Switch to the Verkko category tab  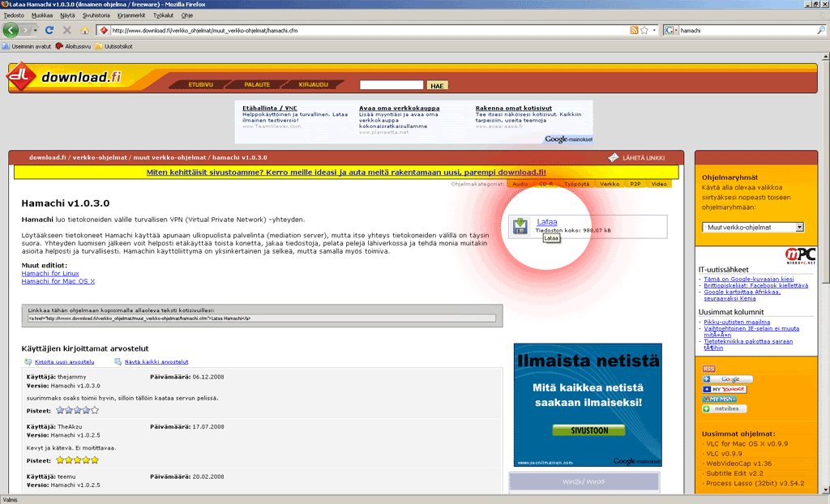click(610, 184)
